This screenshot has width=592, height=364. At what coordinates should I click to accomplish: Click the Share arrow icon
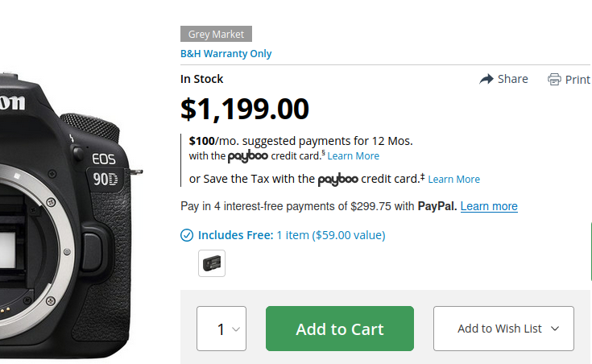point(486,79)
